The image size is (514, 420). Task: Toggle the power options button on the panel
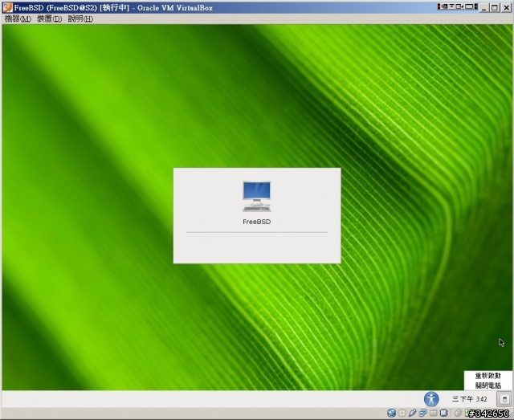pos(504,399)
